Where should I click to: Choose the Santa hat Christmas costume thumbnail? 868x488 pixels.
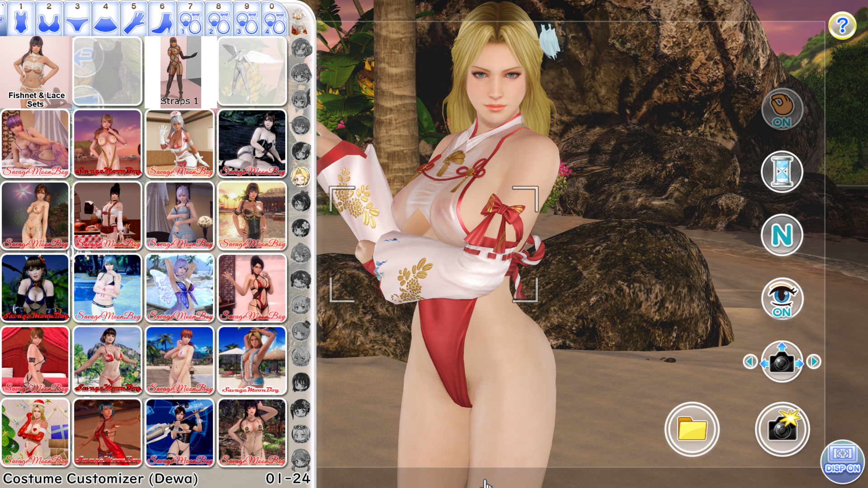[35, 433]
